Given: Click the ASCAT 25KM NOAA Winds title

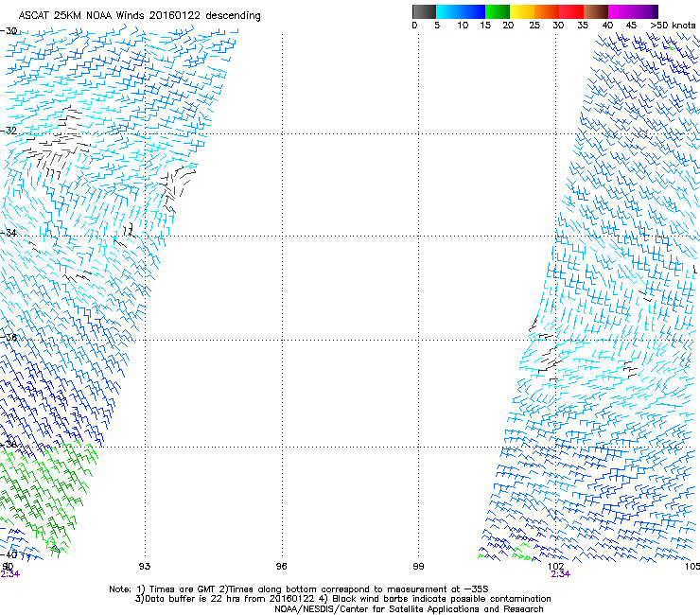Looking at the screenshot, I should pos(139,16).
